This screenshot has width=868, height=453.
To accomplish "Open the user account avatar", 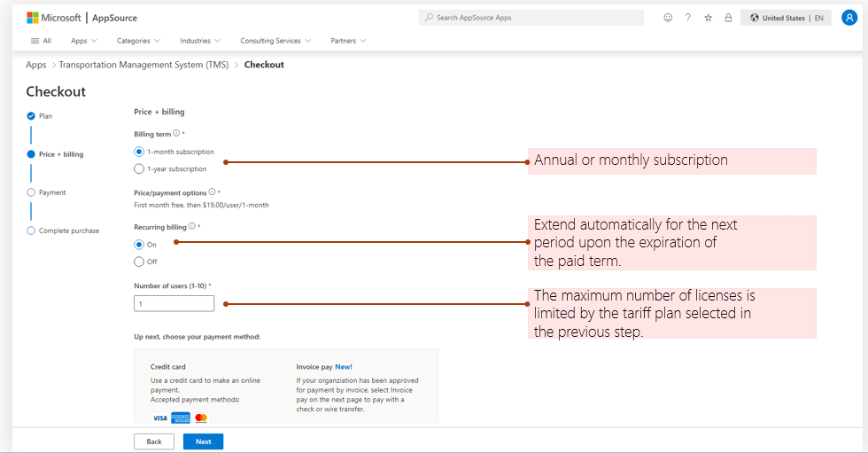I will (849, 18).
